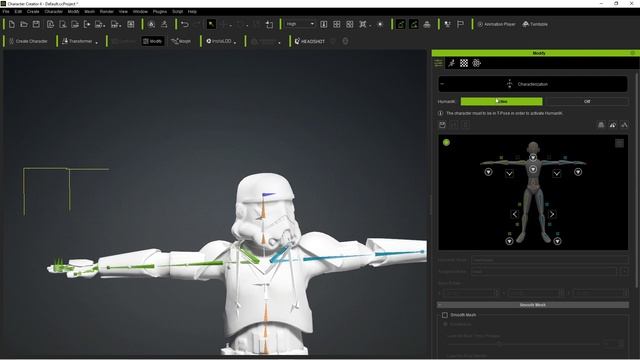Open a project with the folder icon
640x360 pixels.
(24, 24)
